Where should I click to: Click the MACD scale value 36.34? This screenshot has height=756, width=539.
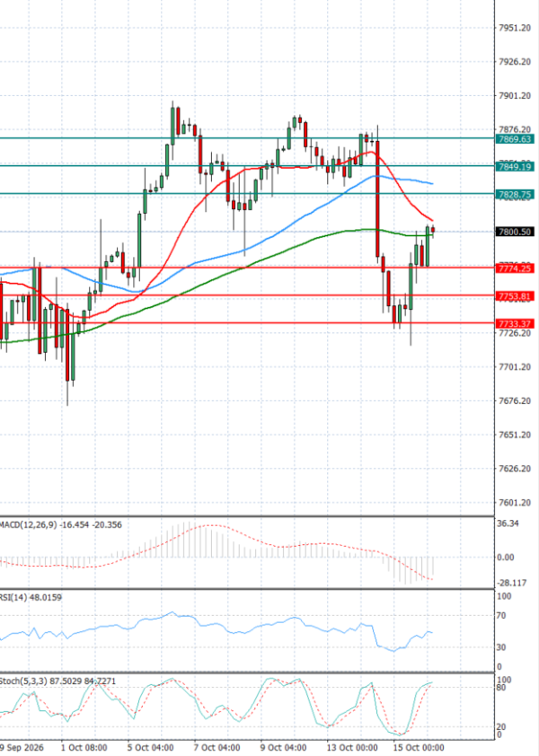(x=508, y=523)
